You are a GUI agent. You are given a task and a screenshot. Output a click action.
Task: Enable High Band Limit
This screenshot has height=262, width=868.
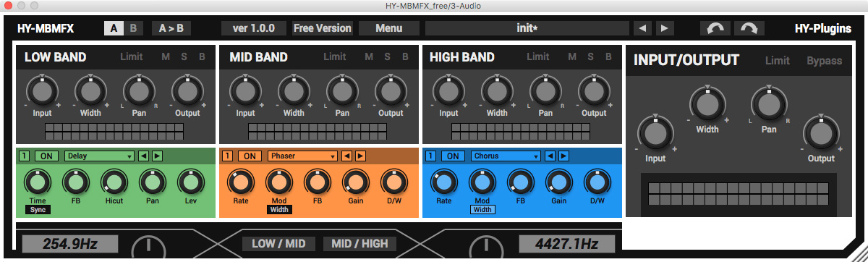538,57
